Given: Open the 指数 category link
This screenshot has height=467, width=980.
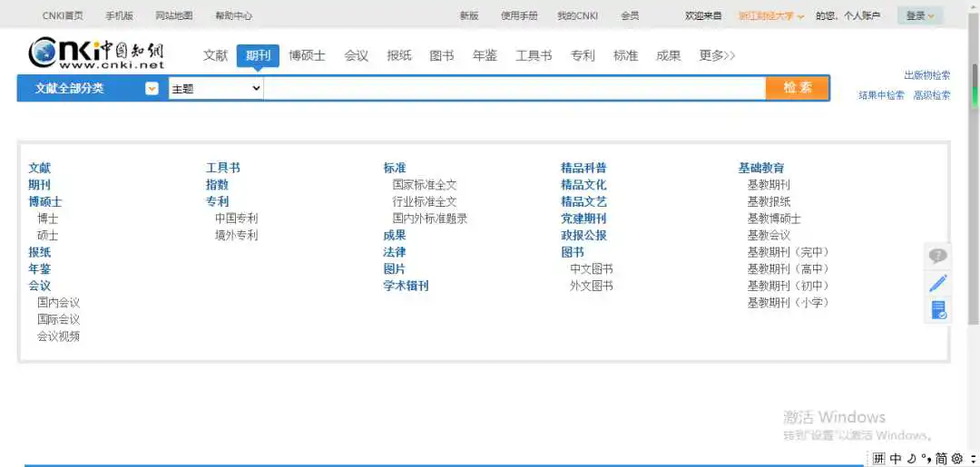Looking at the screenshot, I should point(218,185).
